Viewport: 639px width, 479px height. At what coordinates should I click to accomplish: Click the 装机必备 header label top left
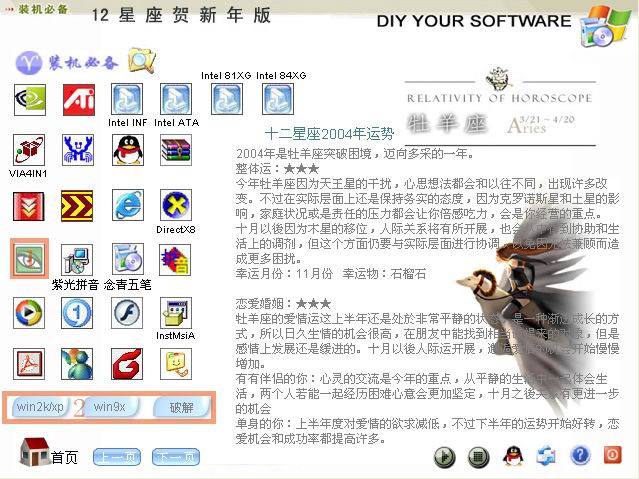tap(42, 9)
